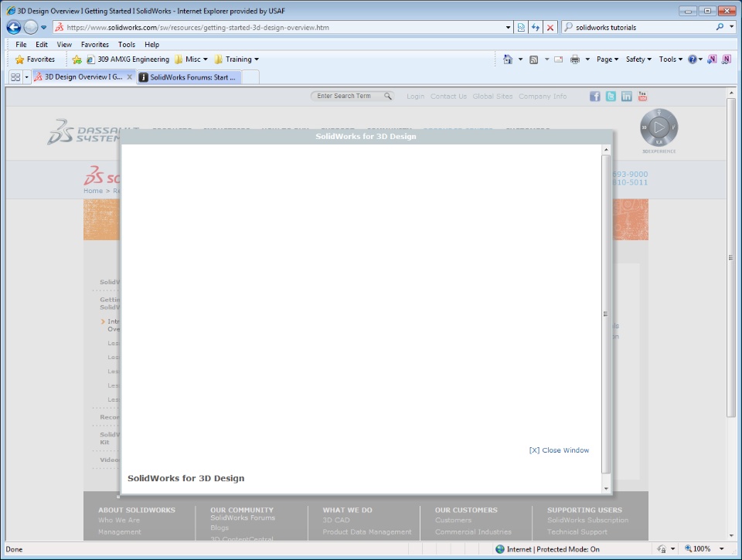Image resolution: width=742 pixels, height=560 pixels.
Task: Click the Read Mail envelope icon
Action: point(558,59)
